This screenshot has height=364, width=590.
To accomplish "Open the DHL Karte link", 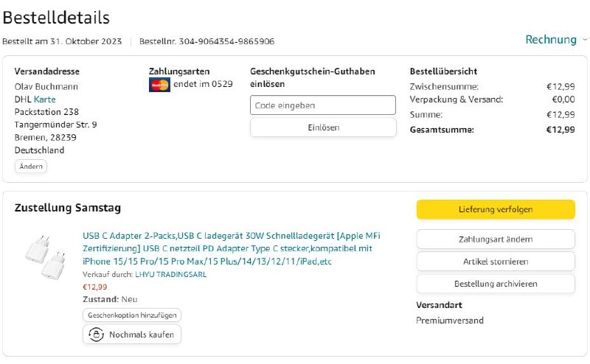I will [x=44, y=99].
